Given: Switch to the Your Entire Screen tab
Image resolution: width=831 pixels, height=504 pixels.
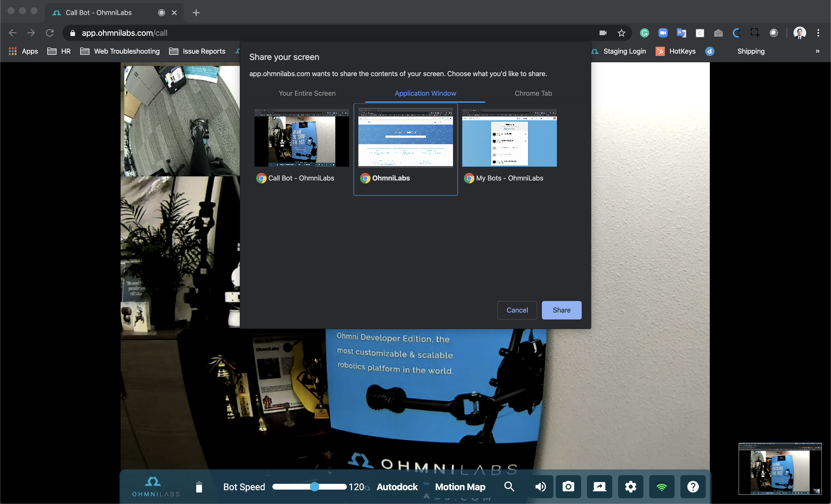Looking at the screenshot, I should click(307, 93).
